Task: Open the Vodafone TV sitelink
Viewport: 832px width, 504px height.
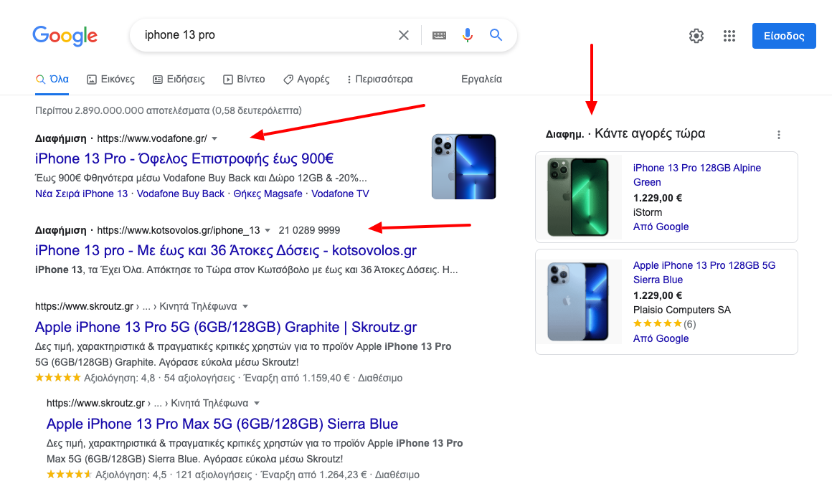Action: [x=340, y=194]
